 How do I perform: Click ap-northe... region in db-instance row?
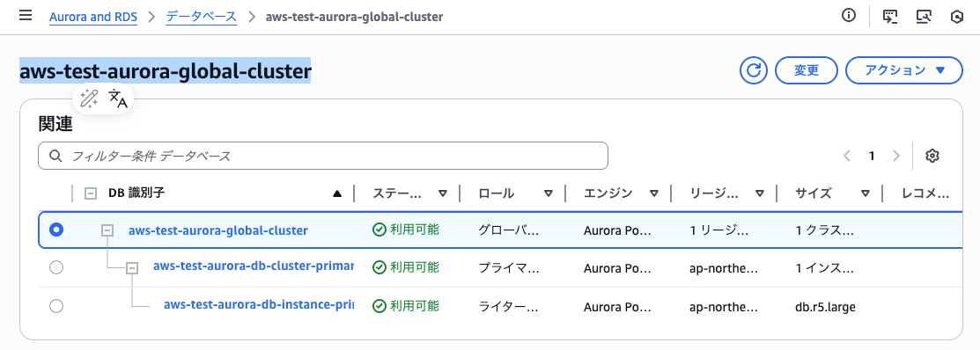724,308
